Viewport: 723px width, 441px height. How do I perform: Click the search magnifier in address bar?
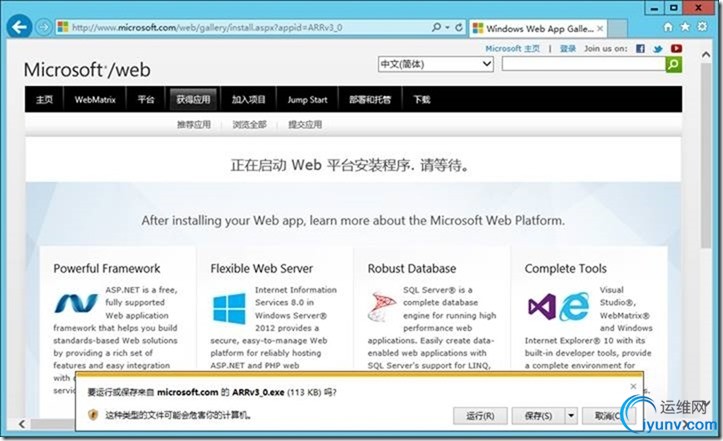tap(436, 27)
